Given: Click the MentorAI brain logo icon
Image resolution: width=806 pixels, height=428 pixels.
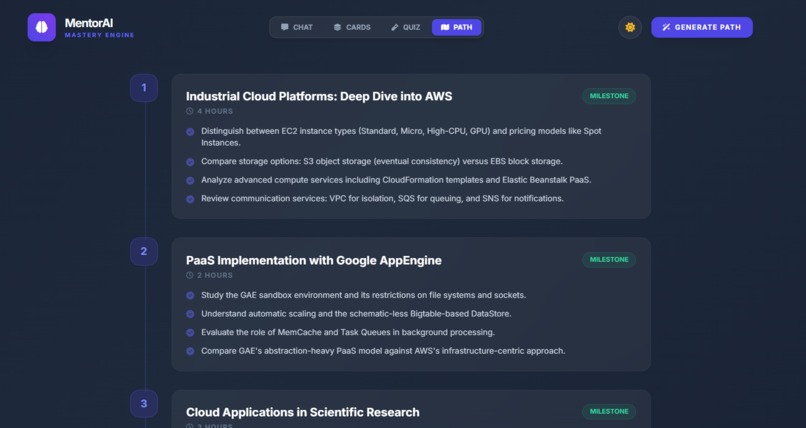Looking at the screenshot, I should click(42, 27).
